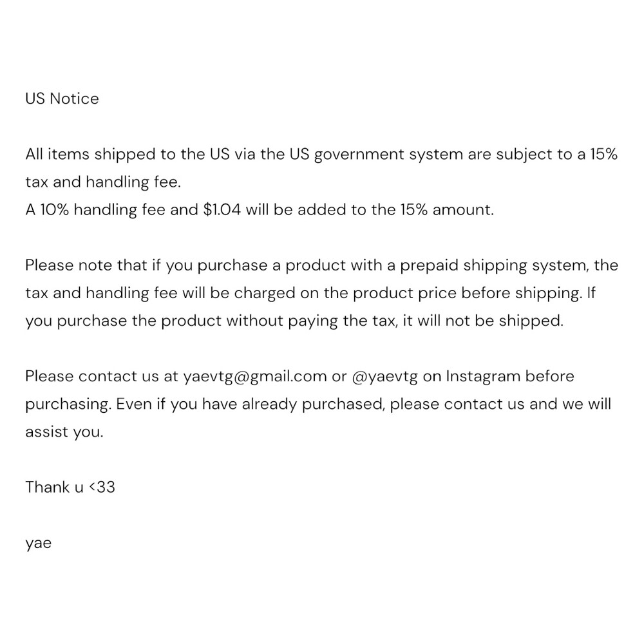Image resolution: width=644 pixels, height=644 pixels.
Task: Click the "US Notice" heading
Action: (62, 99)
